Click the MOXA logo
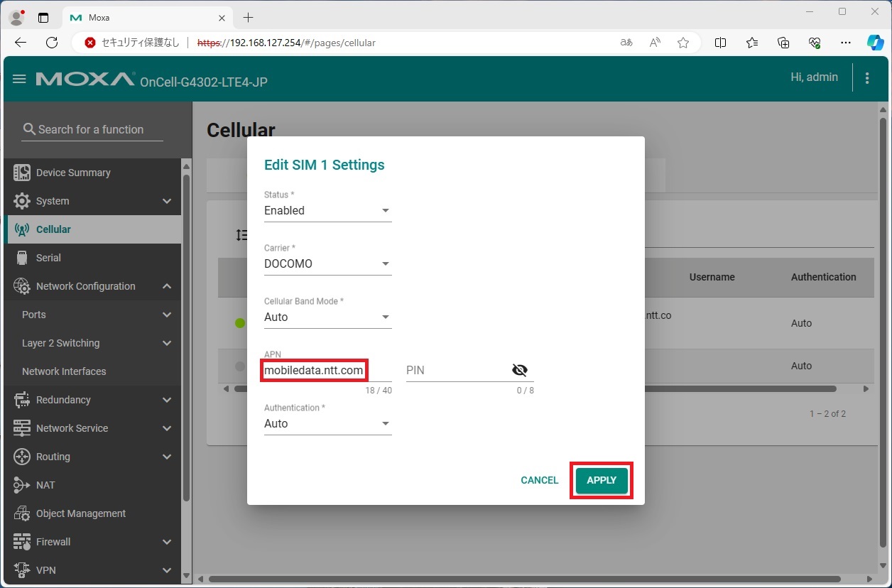Viewport: 892px width, 588px height. tap(85, 79)
